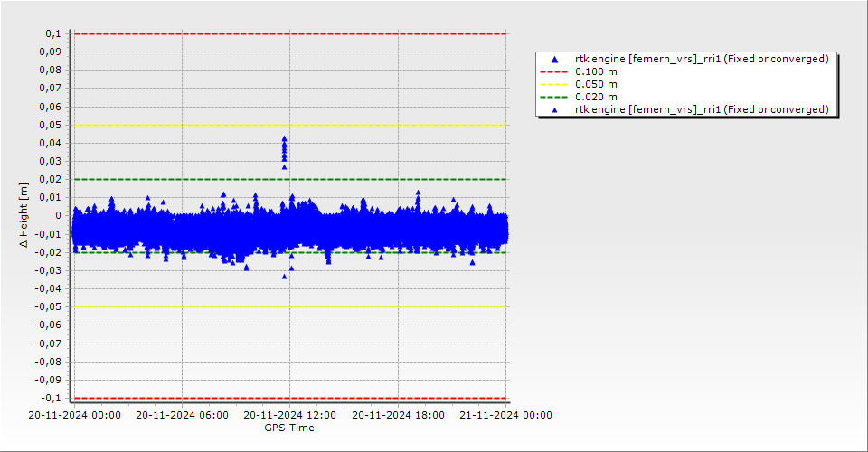The image size is (868, 452).
Task: Click the 21-11-2024 00:00 time tick label
Action: point(506,416)
